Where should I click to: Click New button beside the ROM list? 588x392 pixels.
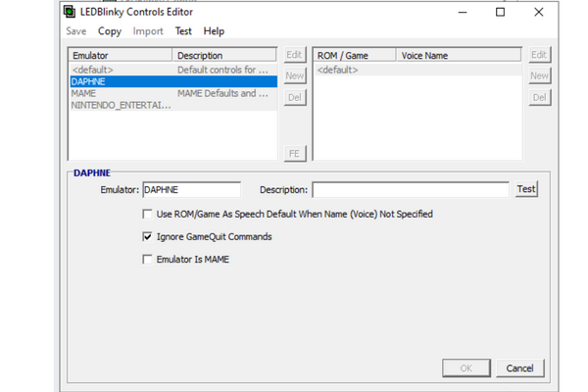pyautogui.click(x=540, y=75)
